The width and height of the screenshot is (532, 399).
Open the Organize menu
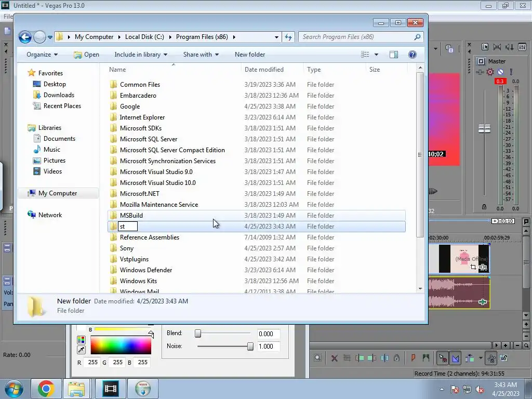click(42, 55)
